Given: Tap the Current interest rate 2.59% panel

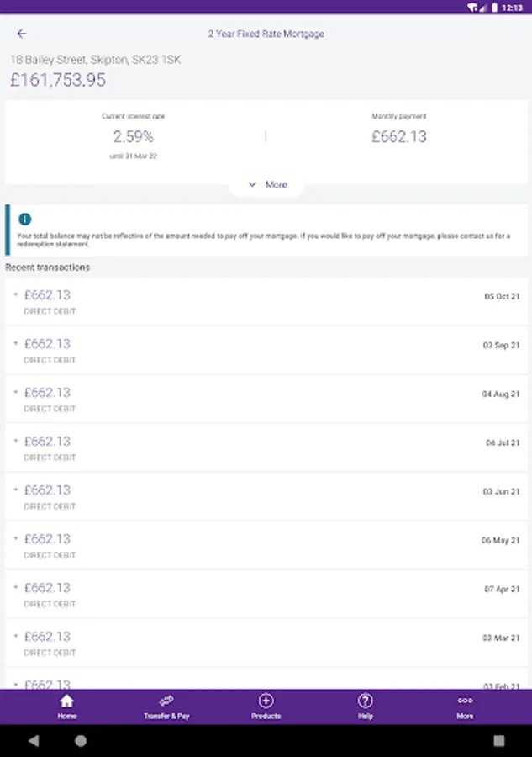Looking at the screenshot, I should (134, 135).
